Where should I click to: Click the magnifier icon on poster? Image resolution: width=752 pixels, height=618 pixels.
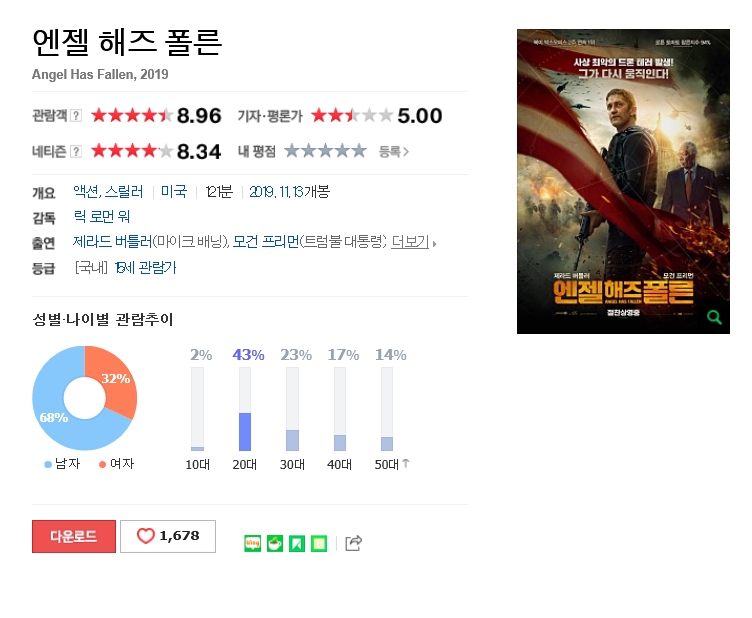(715, 317)
